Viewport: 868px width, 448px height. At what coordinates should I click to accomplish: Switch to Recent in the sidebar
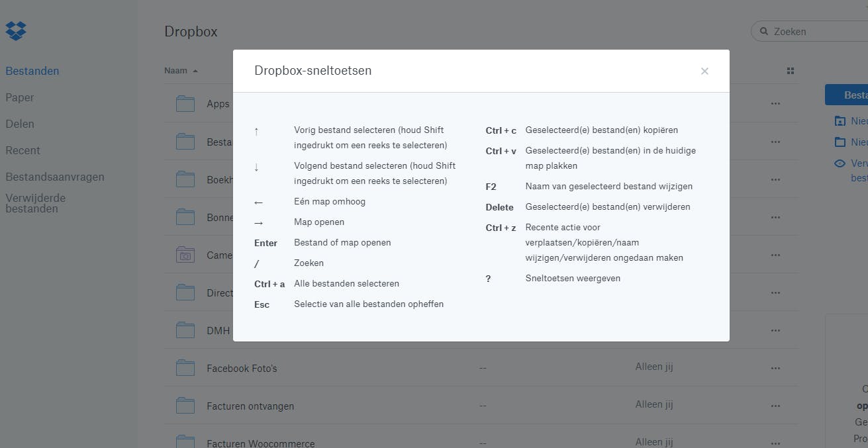(23, 150)
